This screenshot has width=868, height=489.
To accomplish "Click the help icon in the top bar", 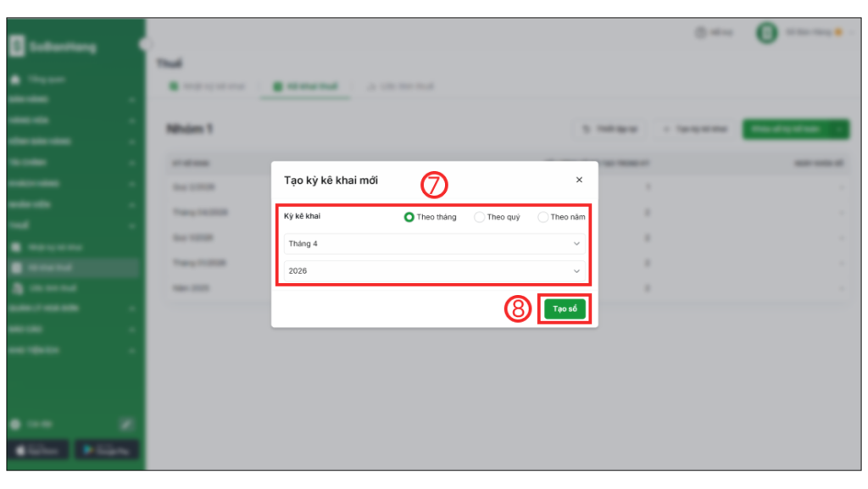I will (700, 33).
